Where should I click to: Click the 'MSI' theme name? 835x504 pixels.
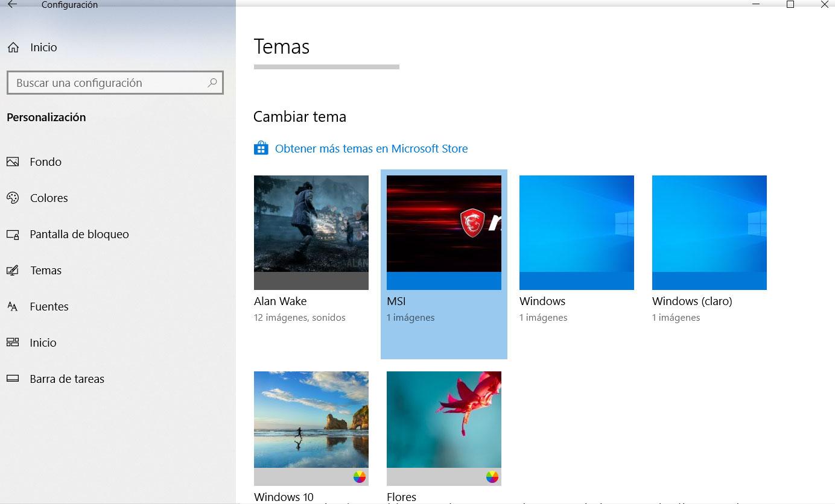pos(396,301)
